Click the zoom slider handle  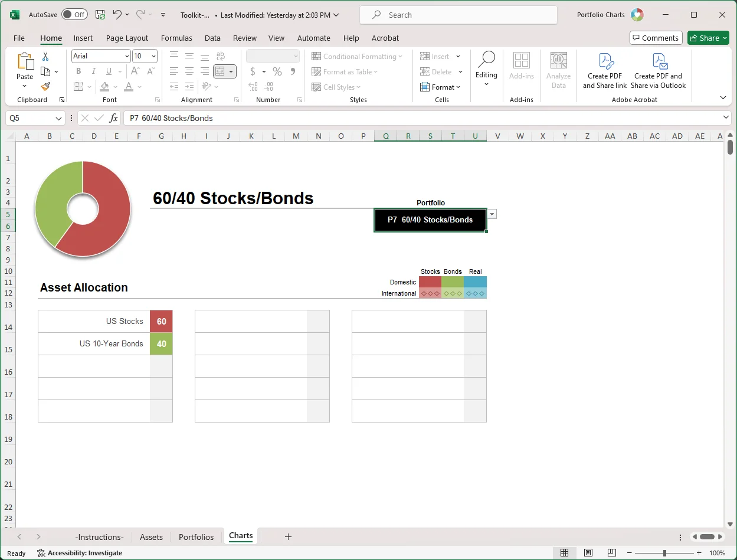[664, 553]
